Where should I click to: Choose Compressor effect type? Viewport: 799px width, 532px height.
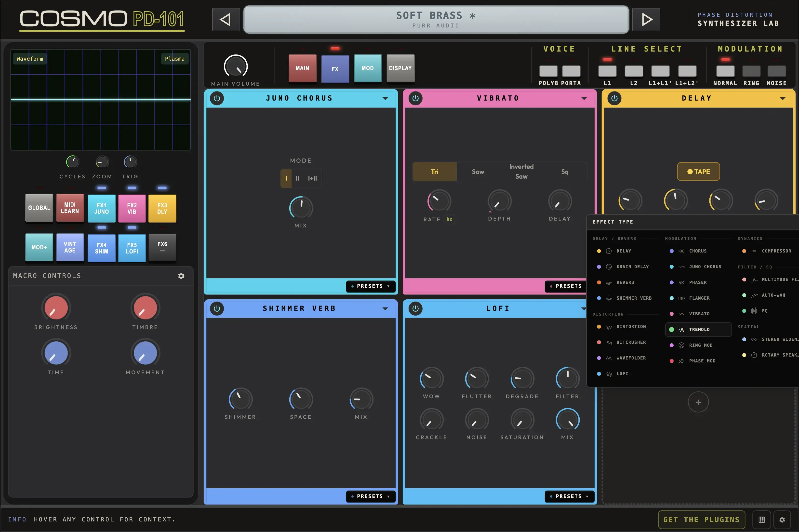pyautogui.click(x=769, y=251)
